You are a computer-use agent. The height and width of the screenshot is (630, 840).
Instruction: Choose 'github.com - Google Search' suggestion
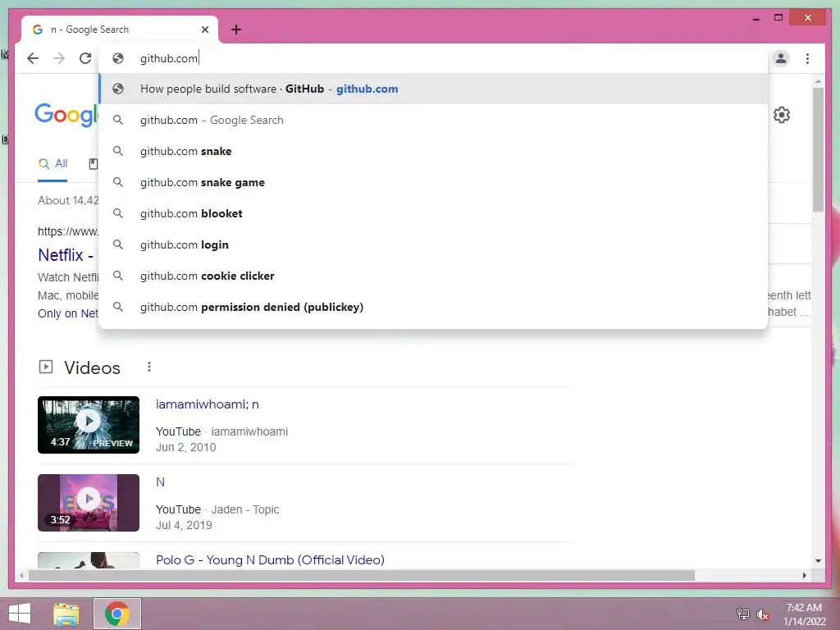[433, 120]
